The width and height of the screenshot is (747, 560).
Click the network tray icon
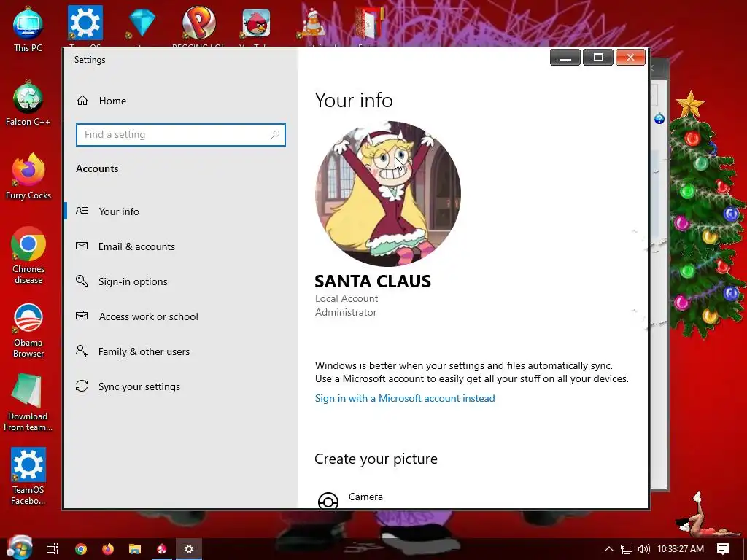pyautogui.click(x=627, y=549)
